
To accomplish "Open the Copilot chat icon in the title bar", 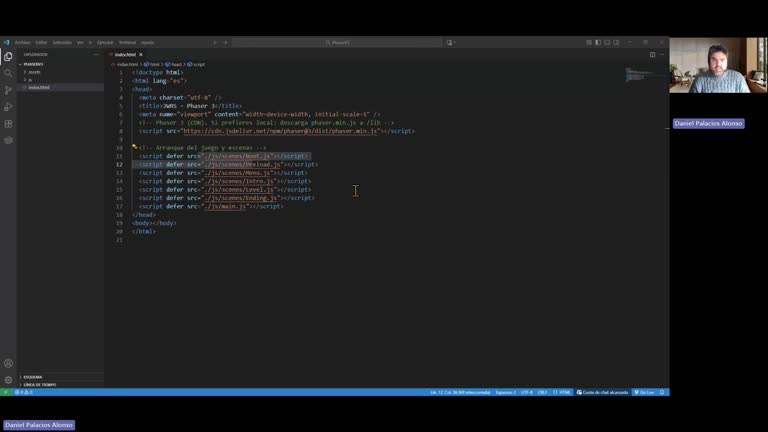I will tap(449, 43).
